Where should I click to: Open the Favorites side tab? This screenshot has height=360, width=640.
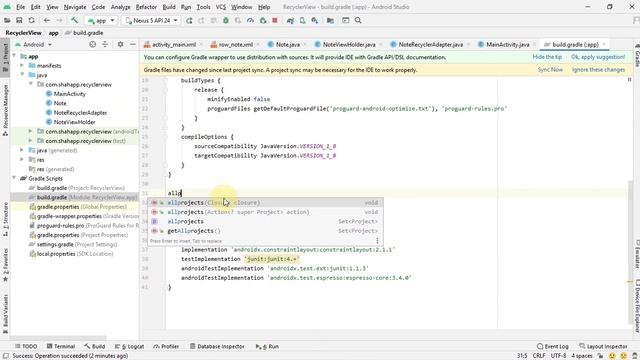point(5,265)
